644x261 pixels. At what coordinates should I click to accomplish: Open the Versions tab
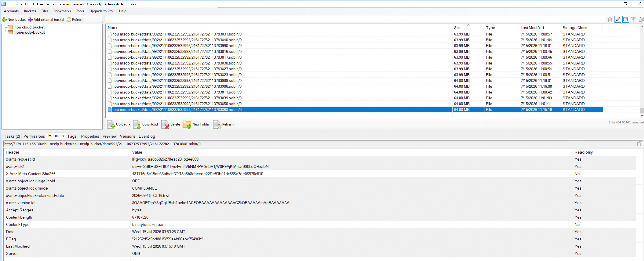coord(127,136)
